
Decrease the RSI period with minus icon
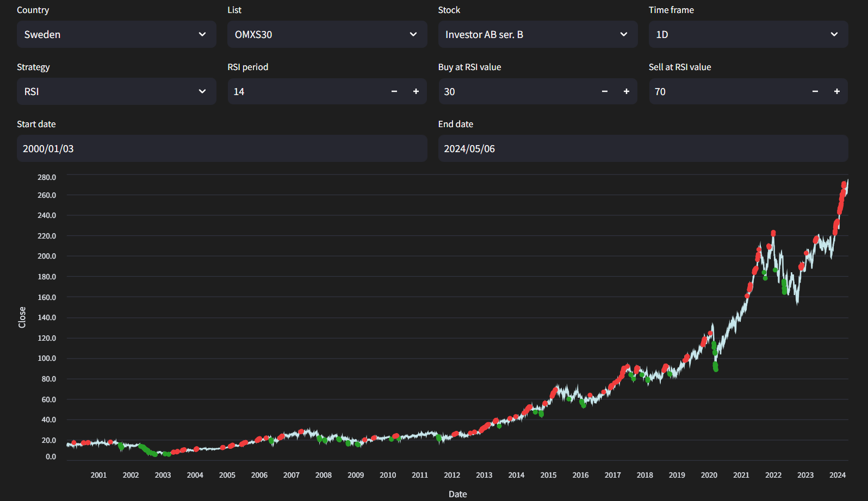click(x=394, y=91)
